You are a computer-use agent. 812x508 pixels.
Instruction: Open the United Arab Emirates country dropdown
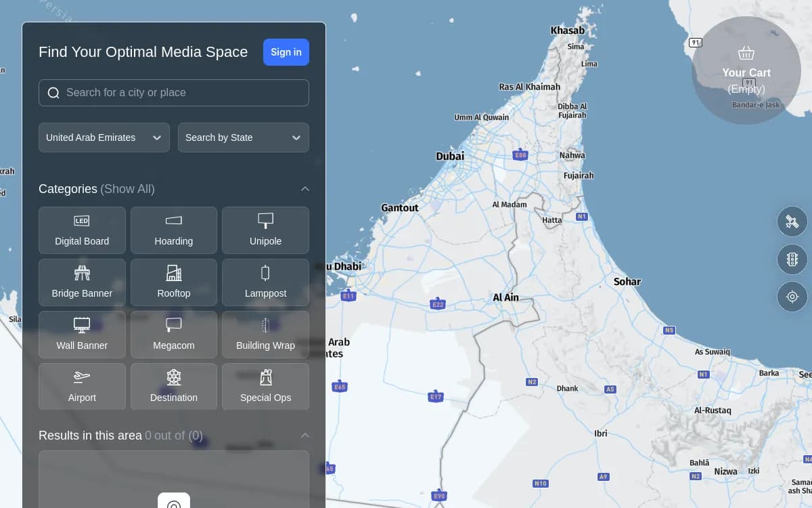104,137
